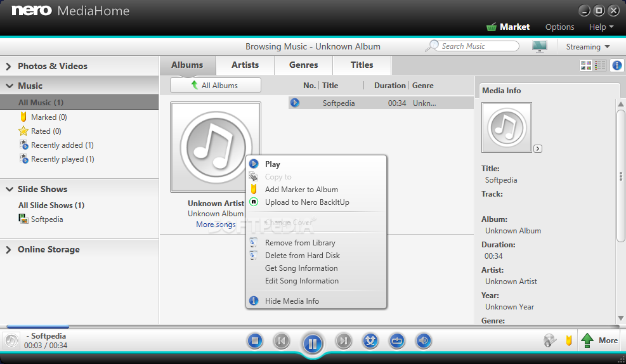Toggle the Media Info panel button
Screen dimensions: 626x364
617,65
